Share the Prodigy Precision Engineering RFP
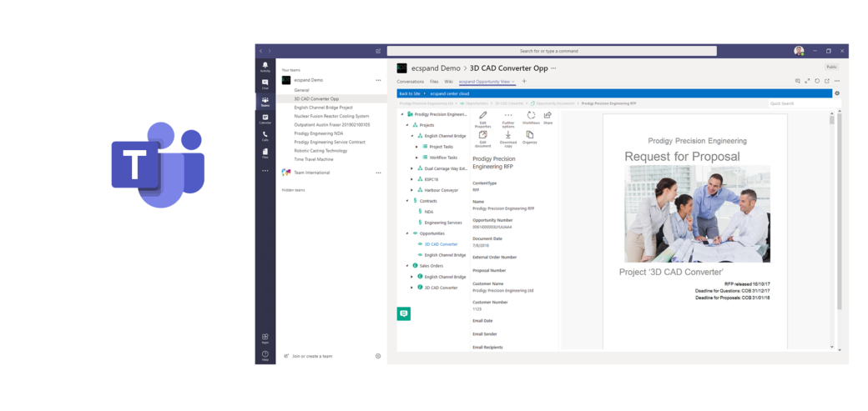Image resolution: width=868 pixels, height=411 pixels. pyautogui.click(x=548, y=118)
